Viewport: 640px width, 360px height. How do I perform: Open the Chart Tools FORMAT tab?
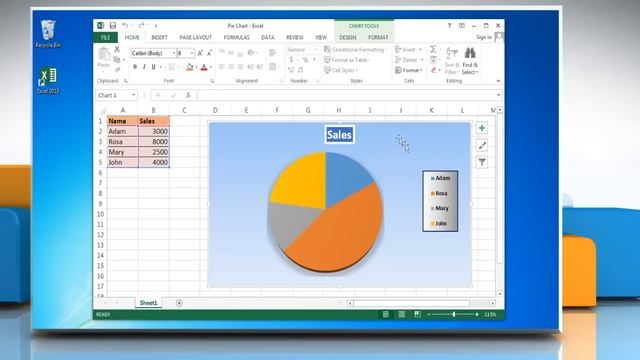tap(378, 38)
